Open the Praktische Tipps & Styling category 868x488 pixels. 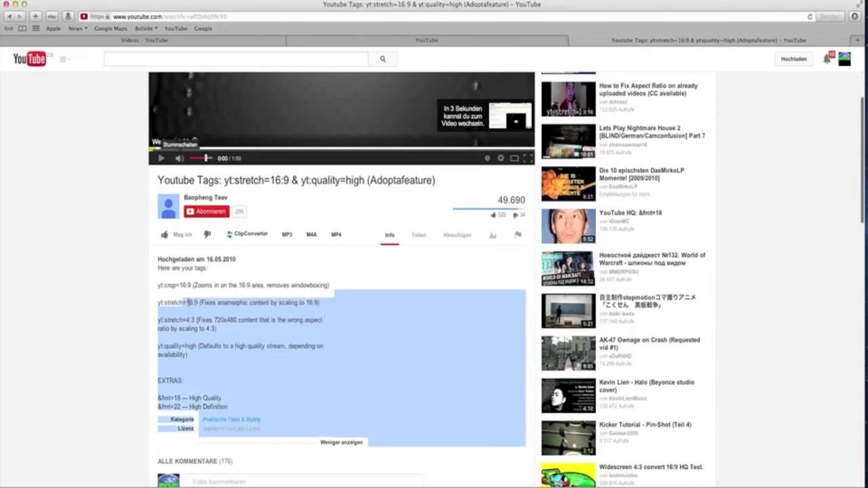point(231,420)
